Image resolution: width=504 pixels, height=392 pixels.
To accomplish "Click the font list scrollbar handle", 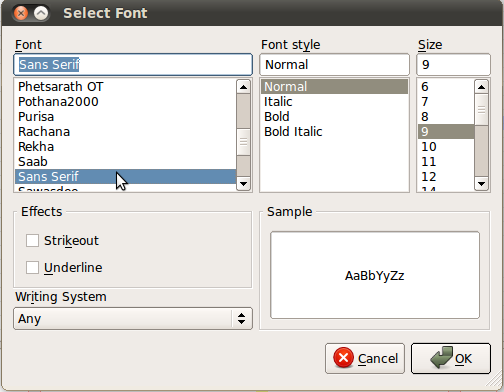I will [x=243, y=142].
